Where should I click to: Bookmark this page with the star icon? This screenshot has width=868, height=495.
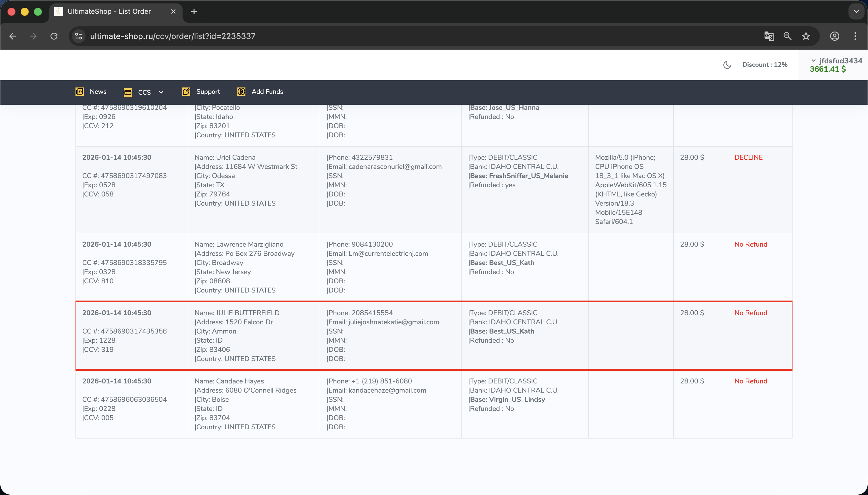coord(806,36)
